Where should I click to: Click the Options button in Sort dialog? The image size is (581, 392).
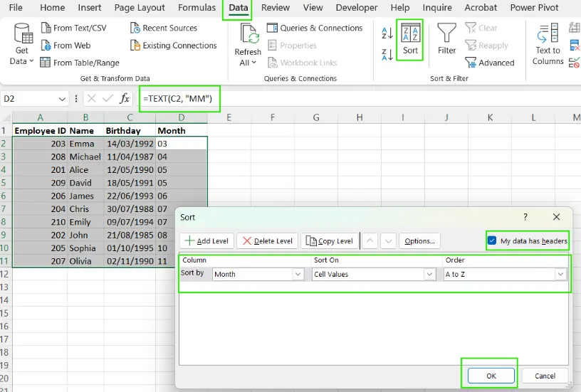(419, 241)
